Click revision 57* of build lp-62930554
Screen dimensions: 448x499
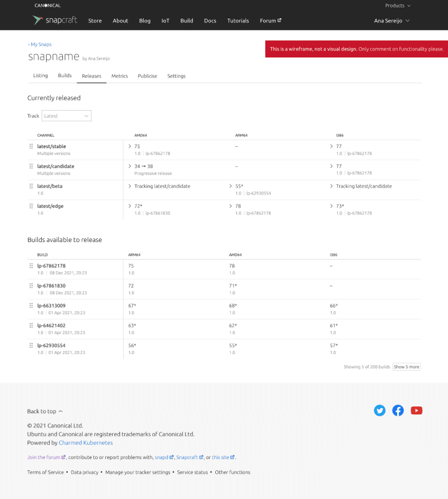(334, 345)
